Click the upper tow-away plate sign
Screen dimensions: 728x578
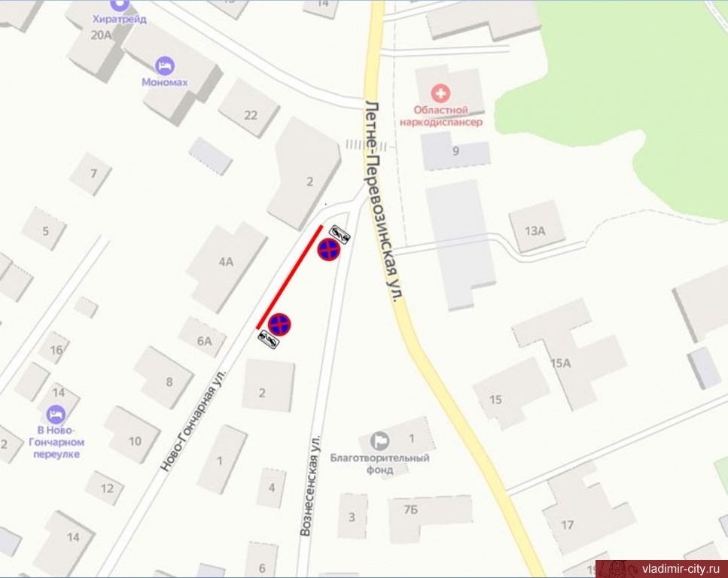tap(340, 233)
